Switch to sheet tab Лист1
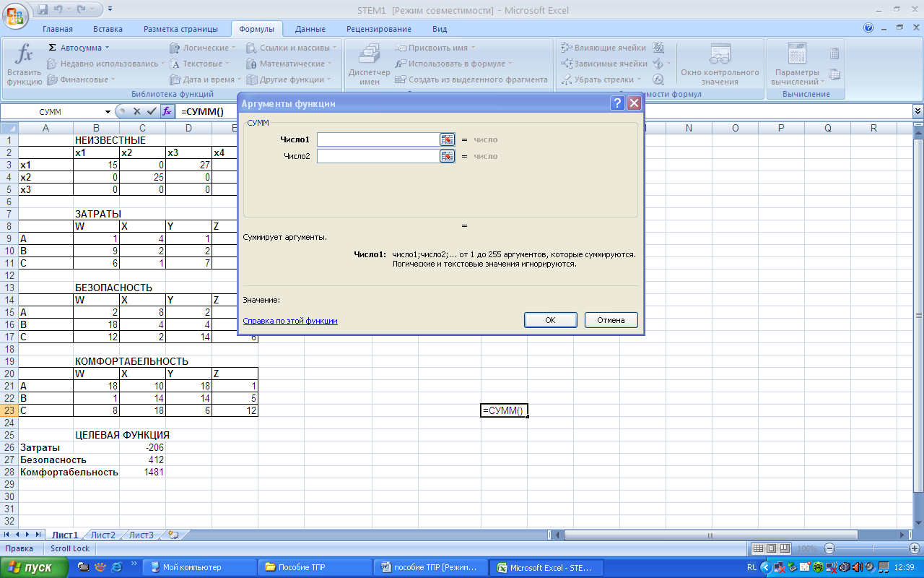 pyautogui.click(x=64, y=535)
